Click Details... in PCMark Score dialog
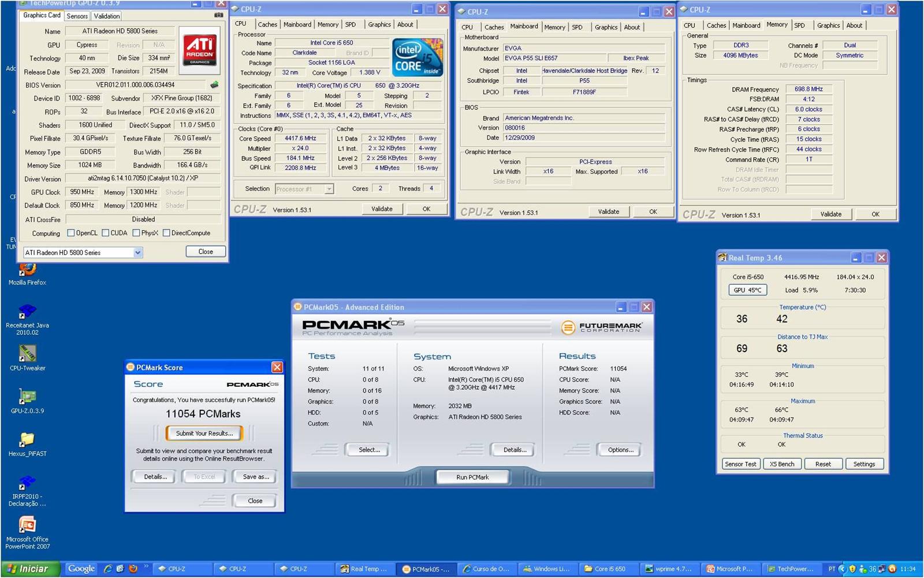Image resolution: width=924 pixels, height=578 pixels. [x=155, y=477]
